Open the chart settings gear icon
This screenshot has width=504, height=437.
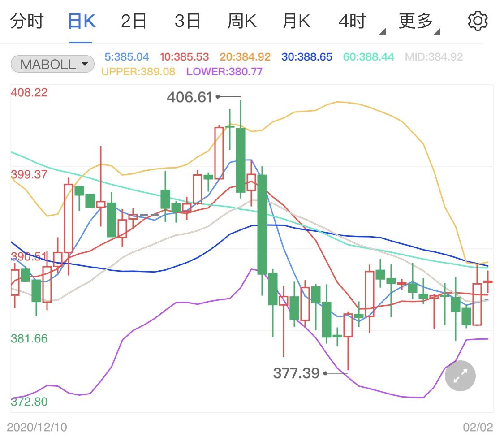coord(478,20)
